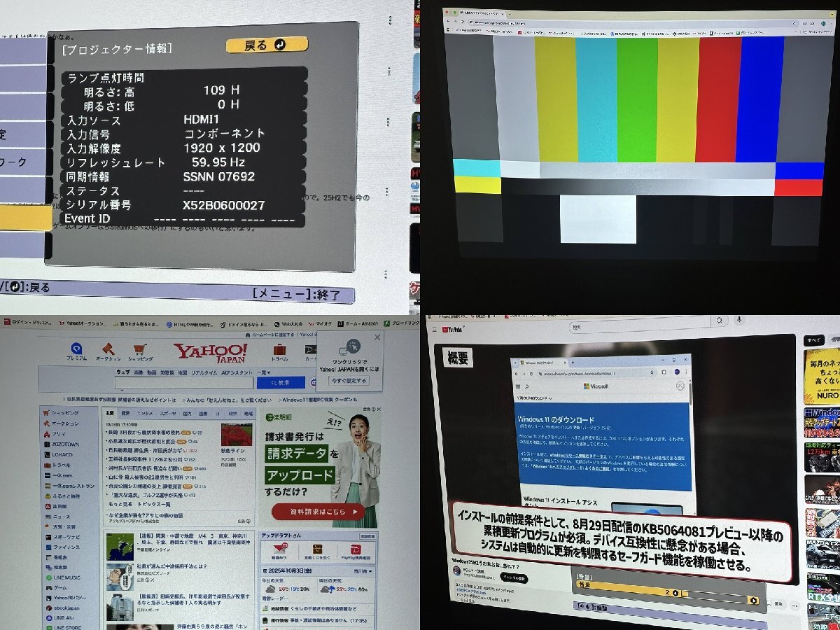Open the ショッピング cart icon in Yahoo header

point(140,351)
